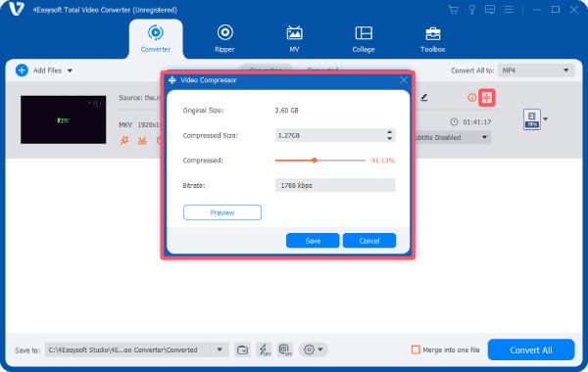Expand the Add Files dropdown arrow
588x372 pixels.
pos(70,70)
